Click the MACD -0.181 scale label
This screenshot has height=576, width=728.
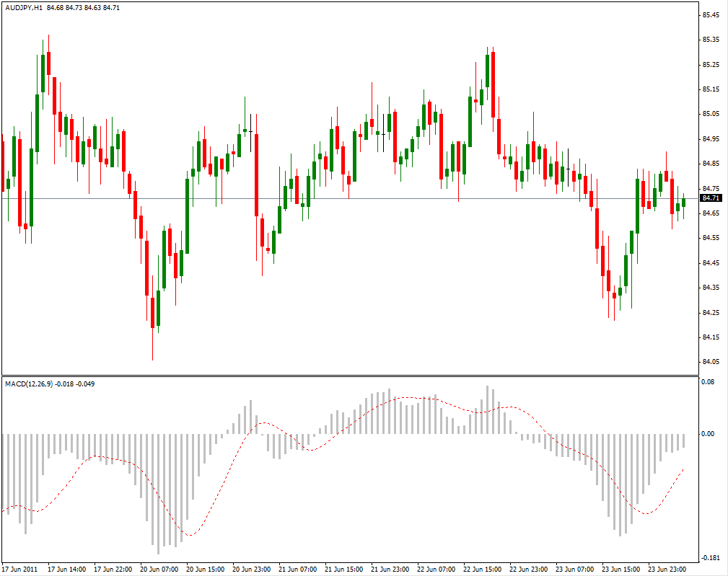709,558
